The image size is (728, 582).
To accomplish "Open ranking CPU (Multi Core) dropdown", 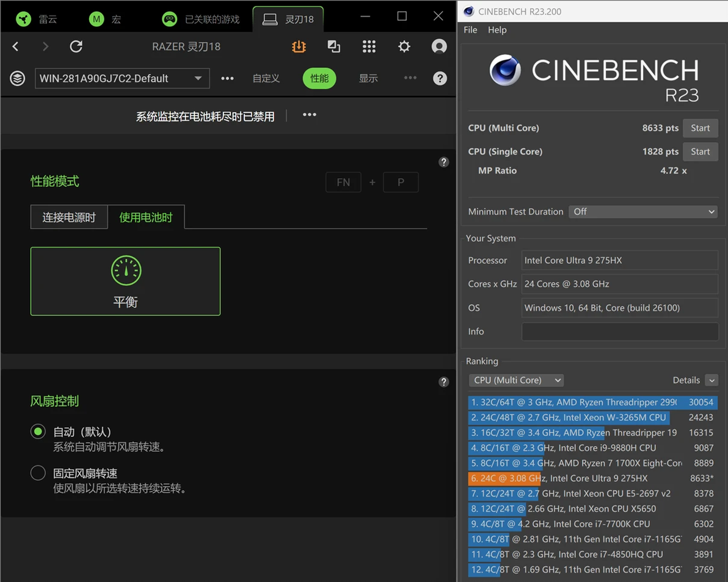I will (x=516, y=380).
